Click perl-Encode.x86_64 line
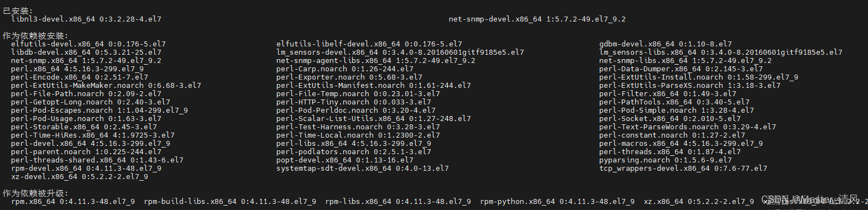 pos(80,77)
